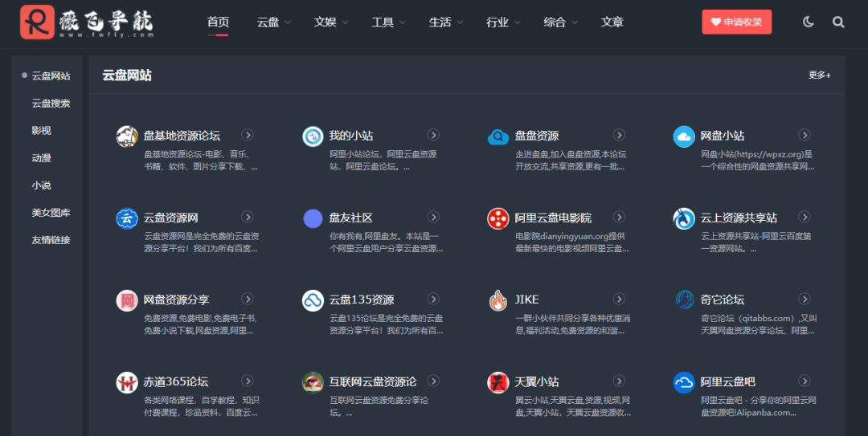Image resolution: width=868 pixels, height=436 pixels.
Task: Open the 云盘 nav menu
Action: click(268, 22)
